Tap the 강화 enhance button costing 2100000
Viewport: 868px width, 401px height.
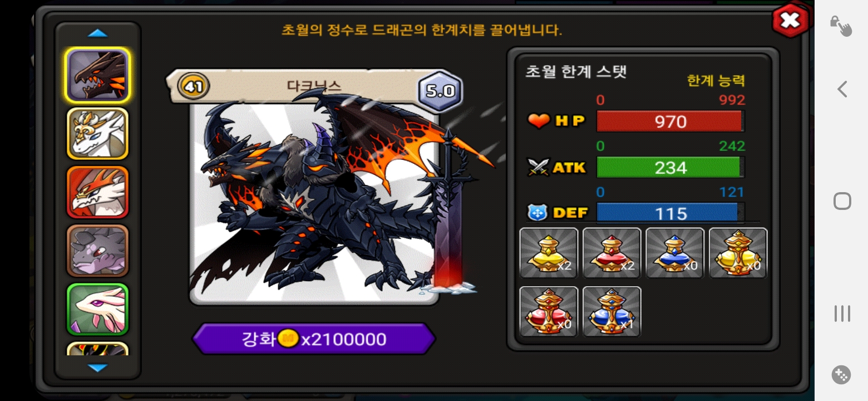coord(314,339)
